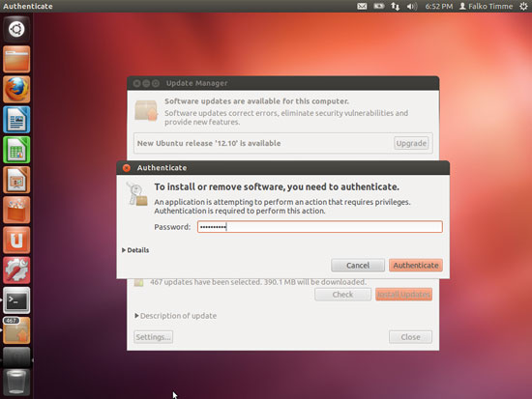Focus the Password input field
532x399 pixels.
pos(320,227)
